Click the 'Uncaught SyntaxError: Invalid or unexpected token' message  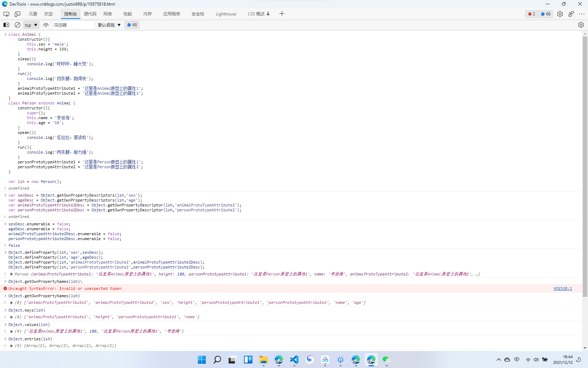(x=65, y=288)
